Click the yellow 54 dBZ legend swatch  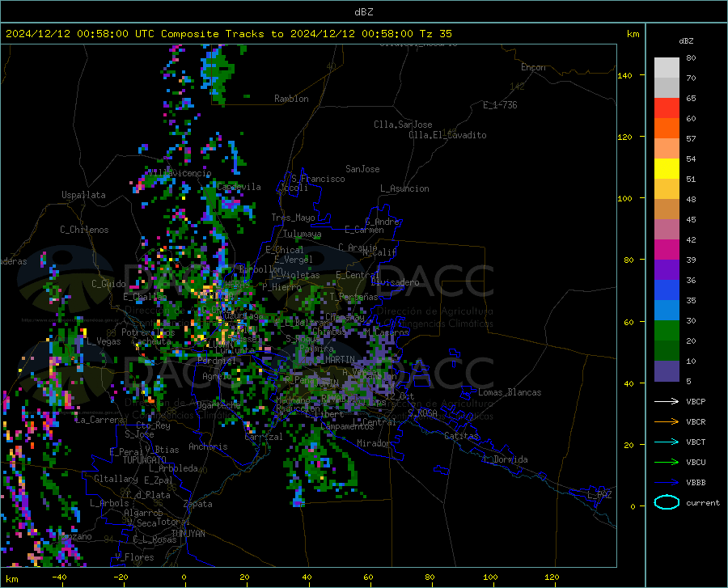[x=667, y=169]
